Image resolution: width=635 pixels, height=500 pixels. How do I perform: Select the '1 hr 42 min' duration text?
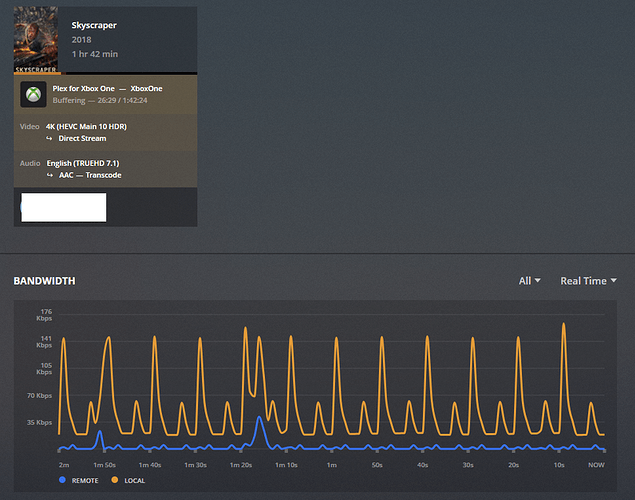coord(95,54)
